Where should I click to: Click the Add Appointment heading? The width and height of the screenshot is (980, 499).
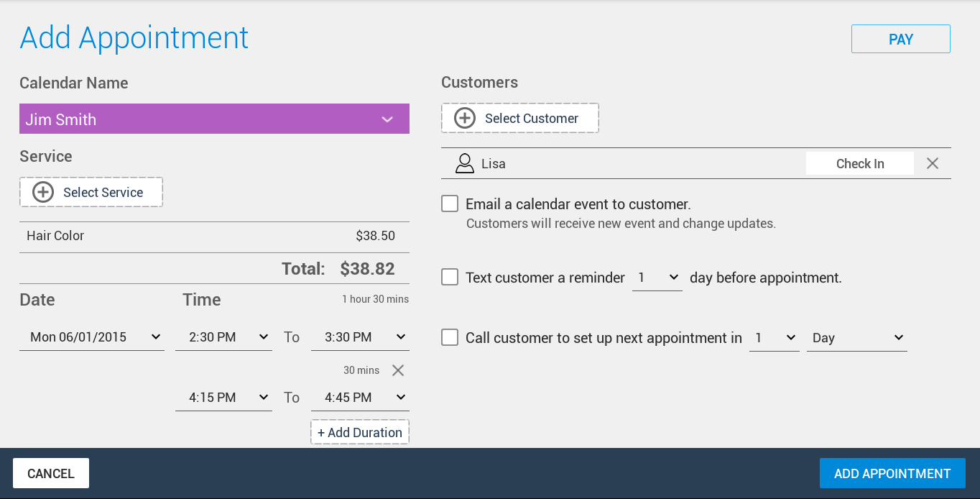coord(134,37)
